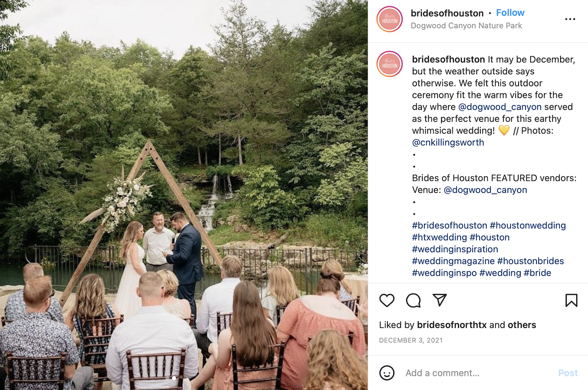The width and height of the screenshot is (588, 390).
Task: Open the three-dot more options menu
Action: click(570, 19)
